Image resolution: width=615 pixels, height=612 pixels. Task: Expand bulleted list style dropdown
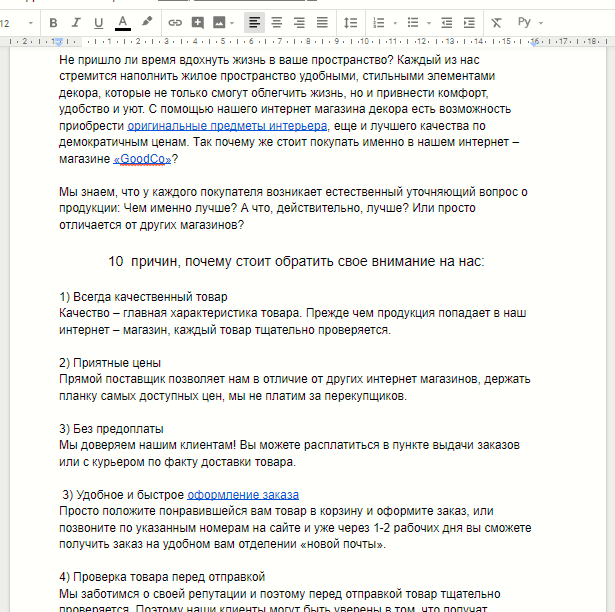pos(429,23)
